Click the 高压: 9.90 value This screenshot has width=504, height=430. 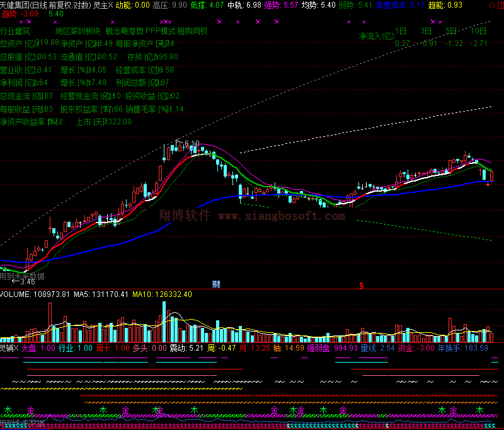(169, 5)
